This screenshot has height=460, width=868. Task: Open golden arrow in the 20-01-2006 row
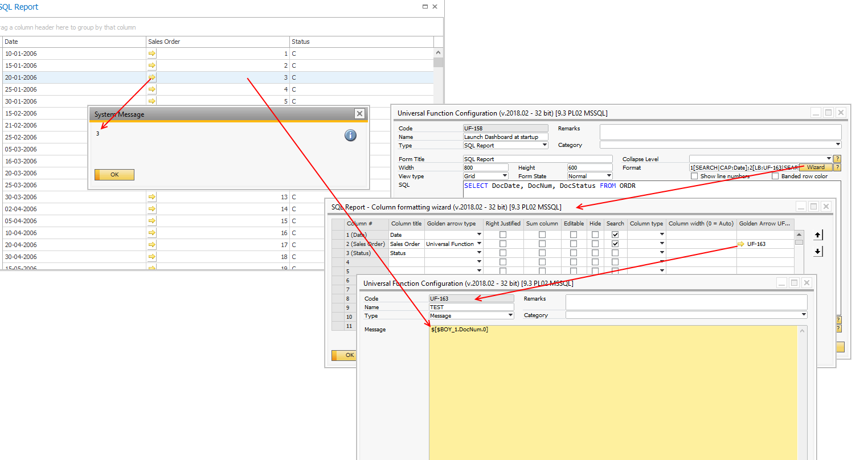pyautogui.click(x=152, y=77)
